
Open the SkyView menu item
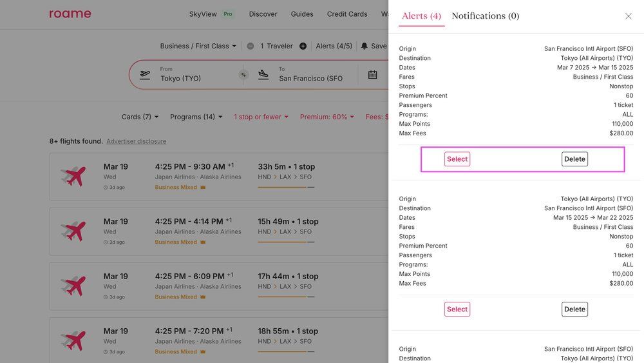tap(203, 14)
